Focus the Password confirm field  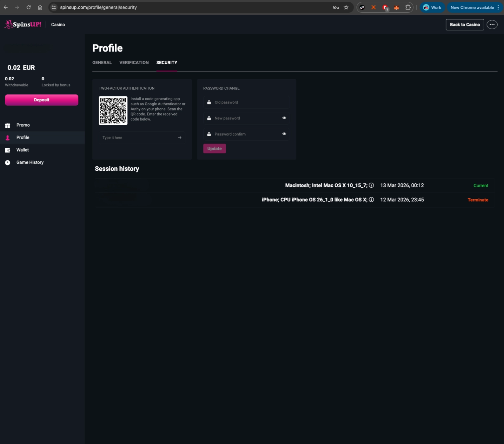(246, 134)
